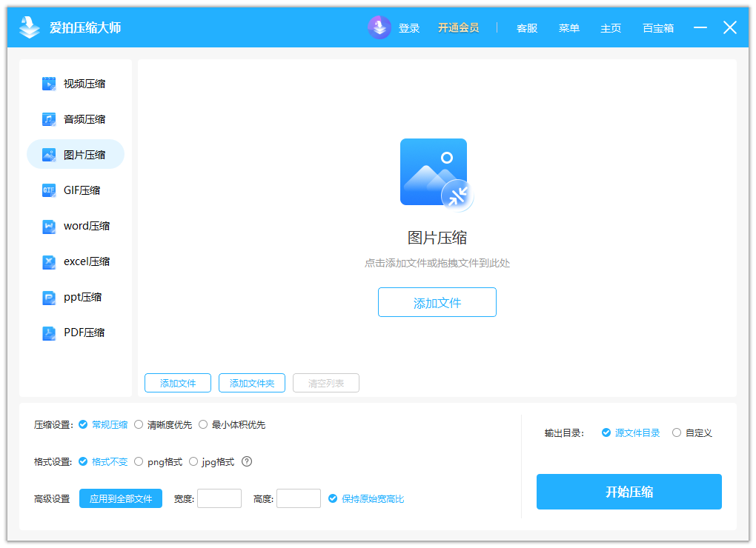Click the 音频压缩 music note icon
756x548 pixels.
(x=49, y=119)
